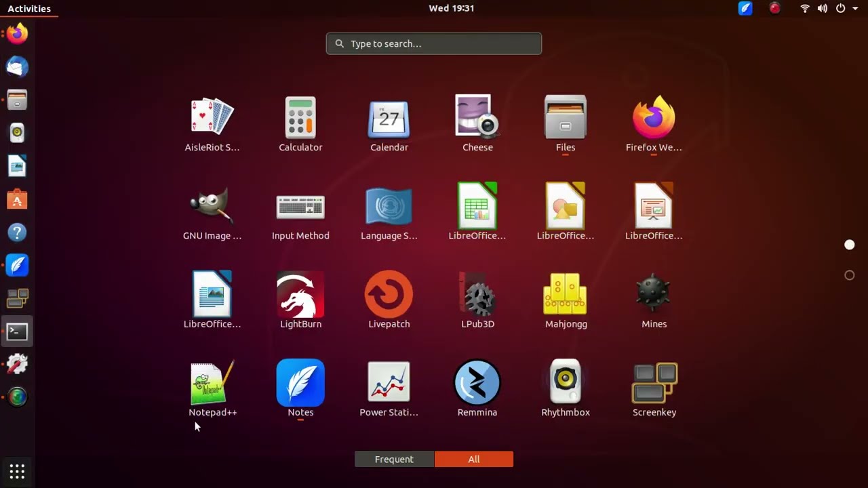Start the Mines game

coord(654,300)
